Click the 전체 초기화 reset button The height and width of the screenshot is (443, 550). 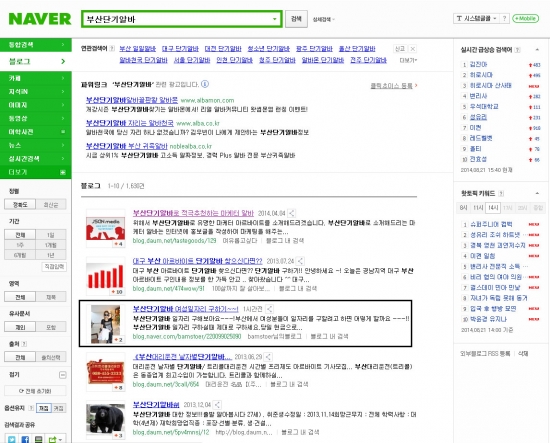(35, 391)
